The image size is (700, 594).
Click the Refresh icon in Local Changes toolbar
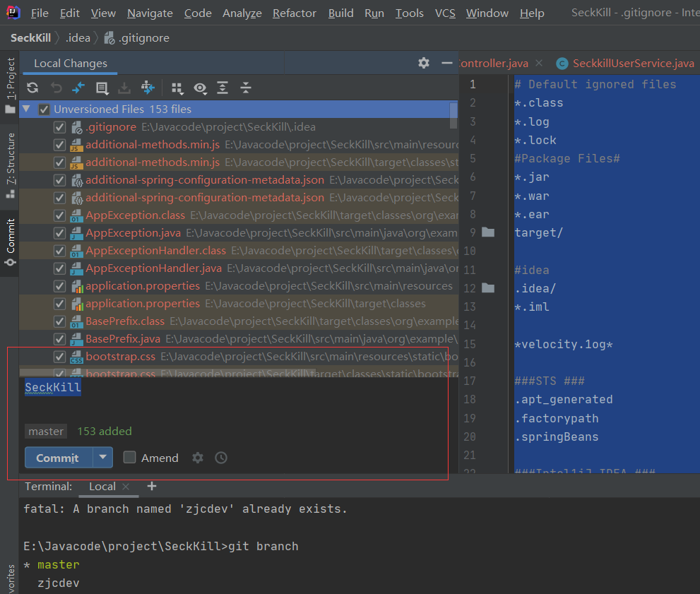[32, 88]
